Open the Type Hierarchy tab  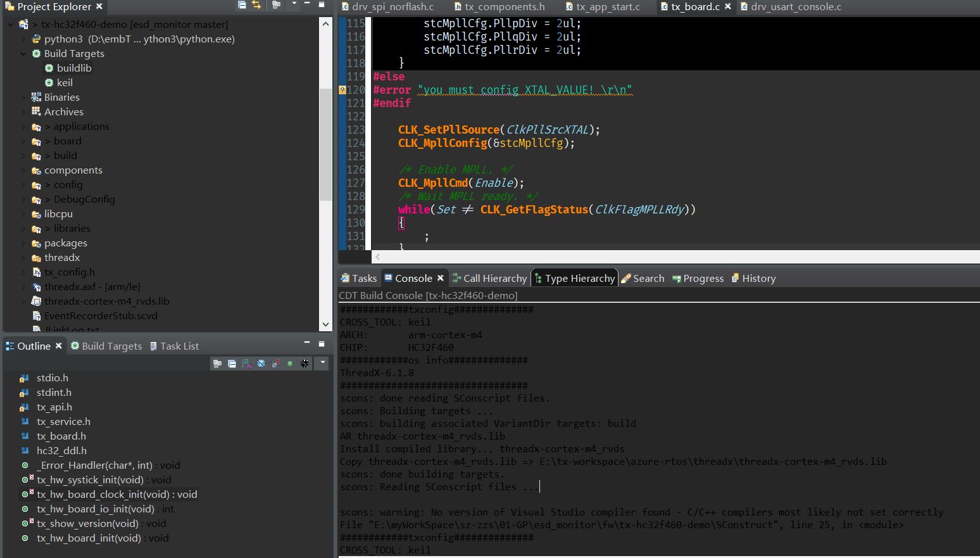click(574, 279)
